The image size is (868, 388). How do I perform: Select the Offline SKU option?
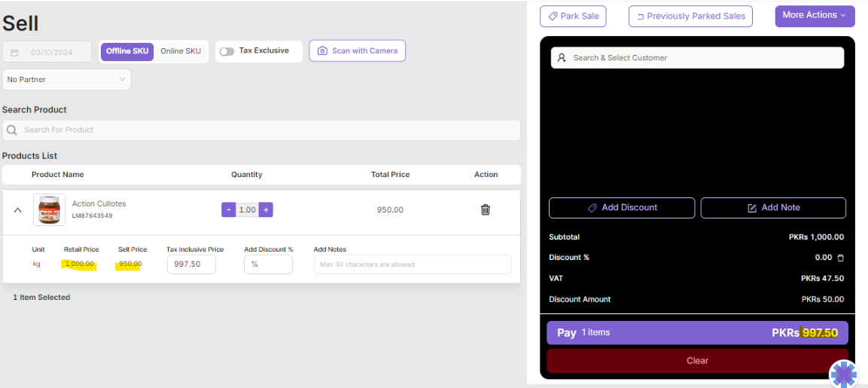tap(127, 51)
